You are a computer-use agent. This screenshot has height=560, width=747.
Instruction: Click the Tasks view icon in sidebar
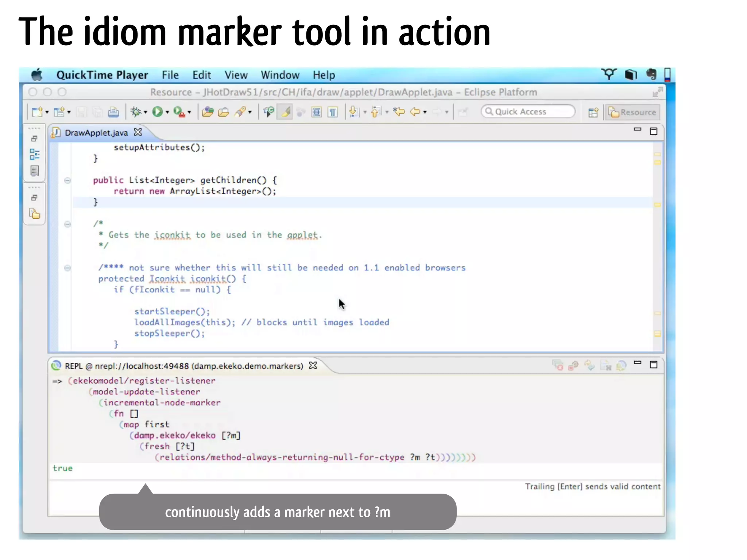coord(35,171)
